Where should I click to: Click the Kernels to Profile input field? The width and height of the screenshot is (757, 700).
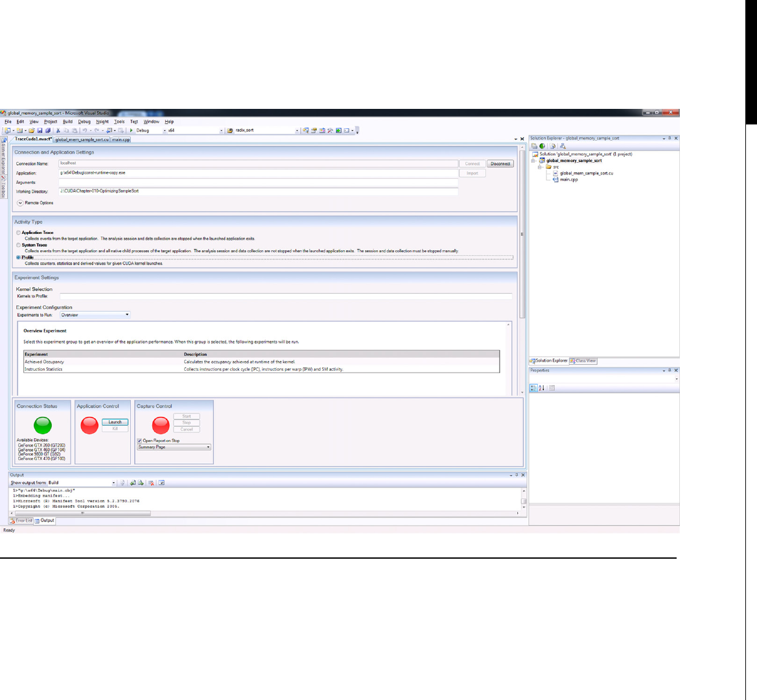286,296
